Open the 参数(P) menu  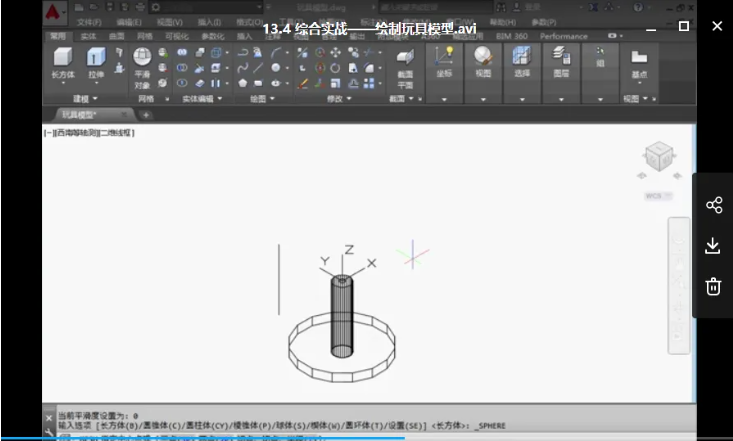(x=544, y=22)
